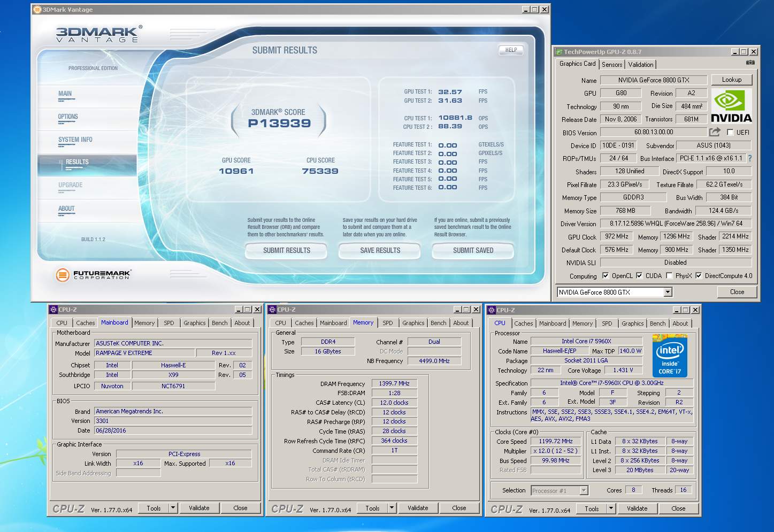Screen dimensions: 774x532
Task: Click the Bus Interface question mark icon
Action: pyautogui.click(x=749, y=158)
